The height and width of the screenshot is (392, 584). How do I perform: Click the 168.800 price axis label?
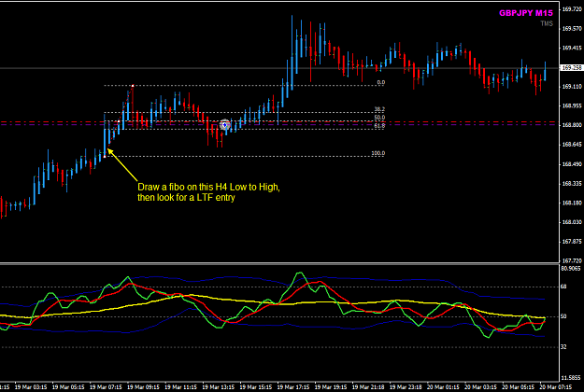click(572, 125)
